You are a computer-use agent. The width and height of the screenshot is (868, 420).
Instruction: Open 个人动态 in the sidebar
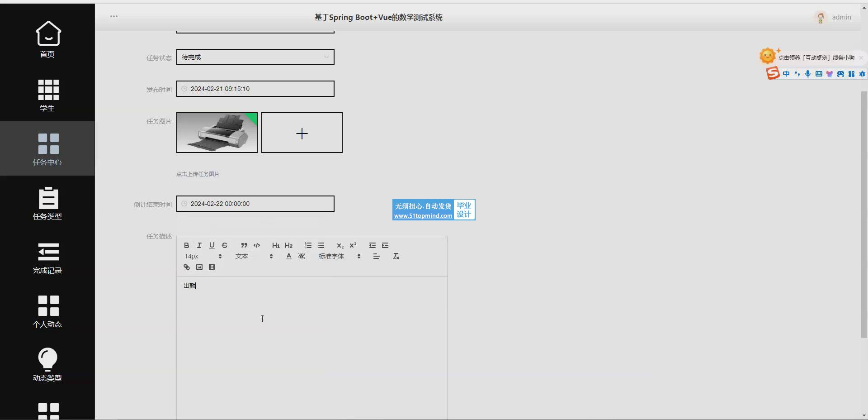[47, 310]
